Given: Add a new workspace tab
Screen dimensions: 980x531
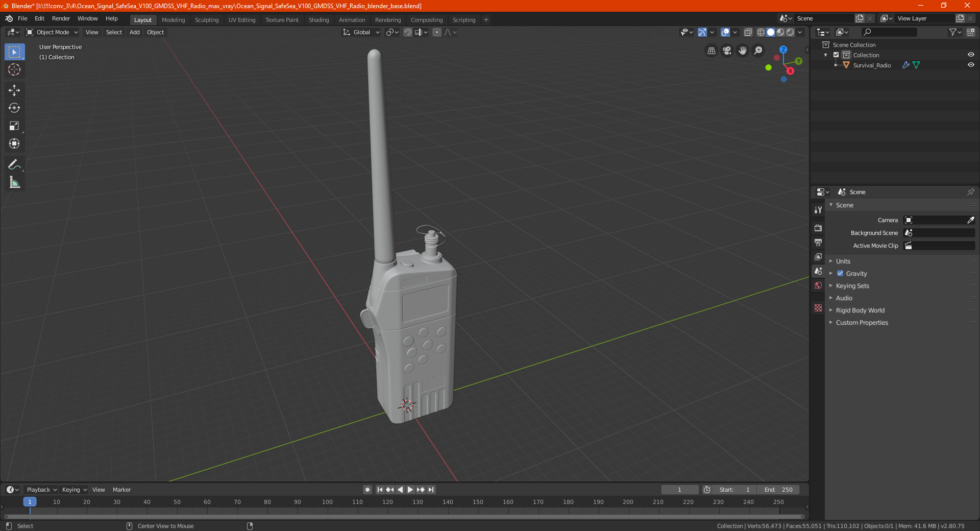Looking at the screenshot, I should [x=486, y=20].
